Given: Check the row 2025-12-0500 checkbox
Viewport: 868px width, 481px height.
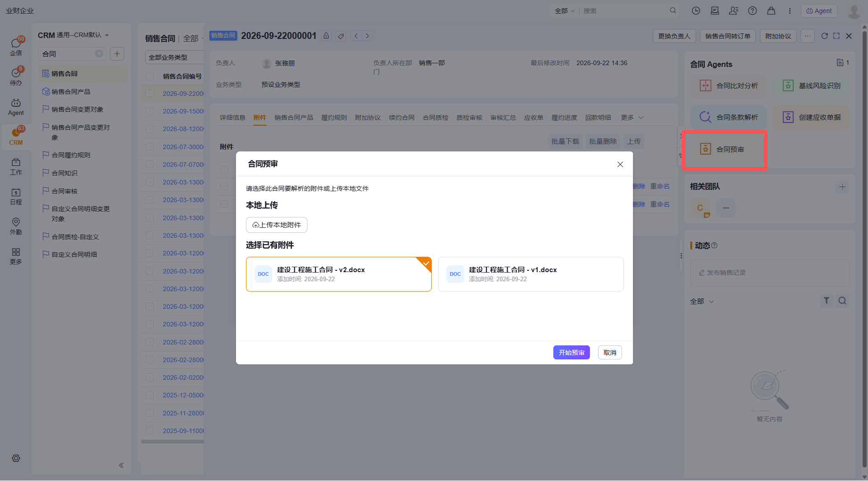Looking at the screenshot, I should [x=150, y=395].
